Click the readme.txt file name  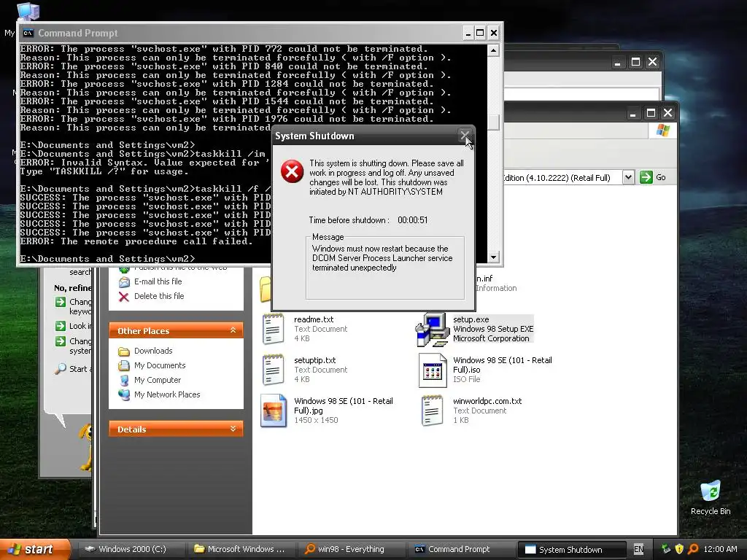[314, 319]
